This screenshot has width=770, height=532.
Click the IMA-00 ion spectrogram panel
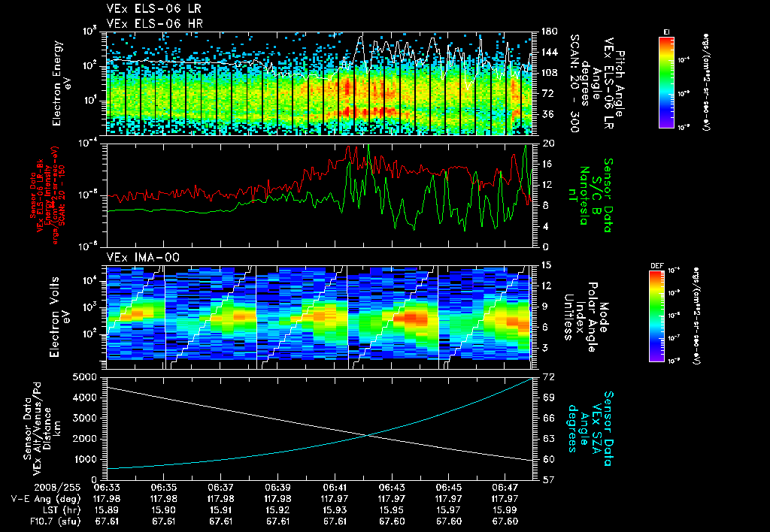pos(319,317)
